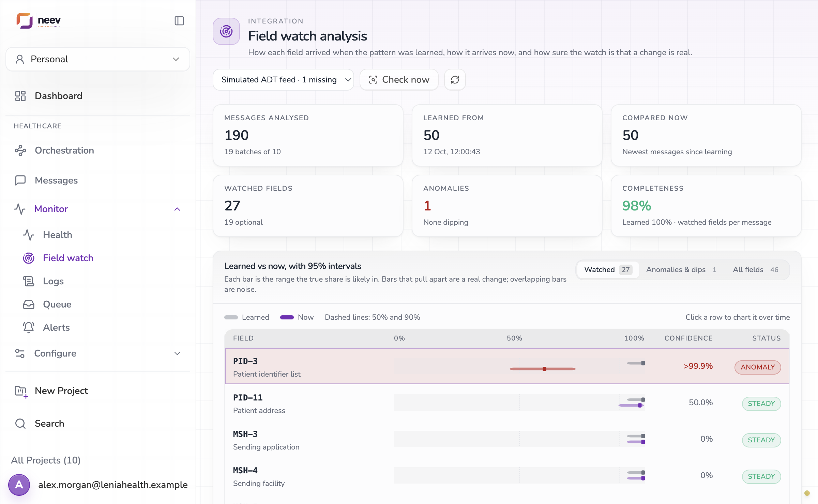Click the Health pulse icon
The image size is (818, 504).
click(29, 235)
